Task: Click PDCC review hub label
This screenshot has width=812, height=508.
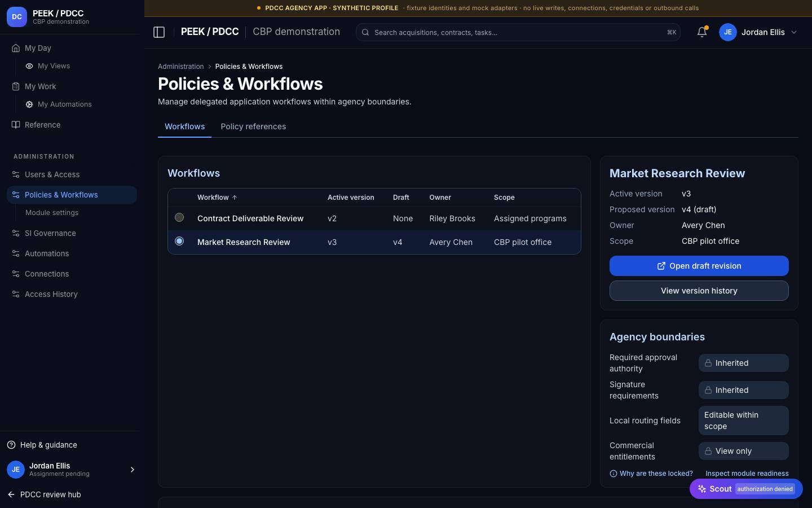Action: point(51,494)
